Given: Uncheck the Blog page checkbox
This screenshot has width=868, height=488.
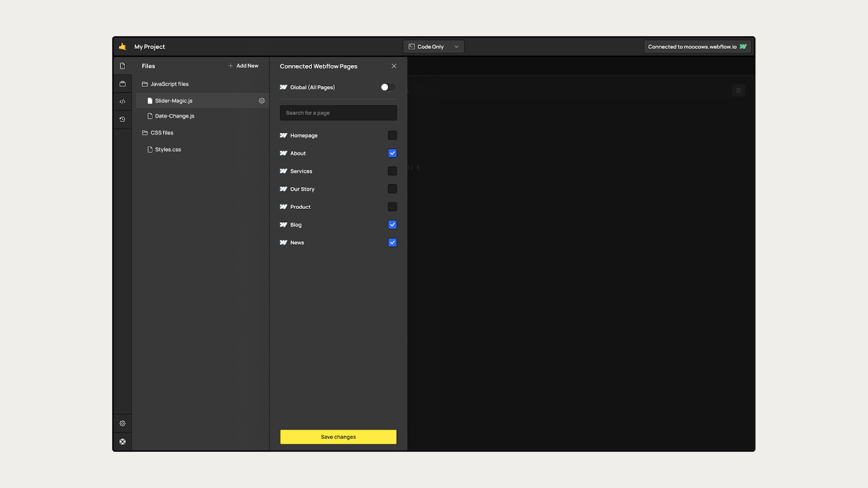Looking at the screenshot, I should [x=392, y=225].
